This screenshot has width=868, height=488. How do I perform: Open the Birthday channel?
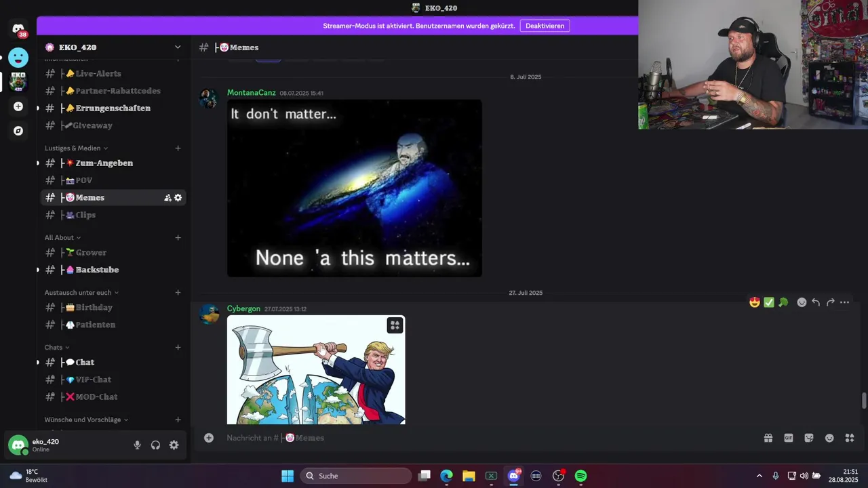[113, 308]
